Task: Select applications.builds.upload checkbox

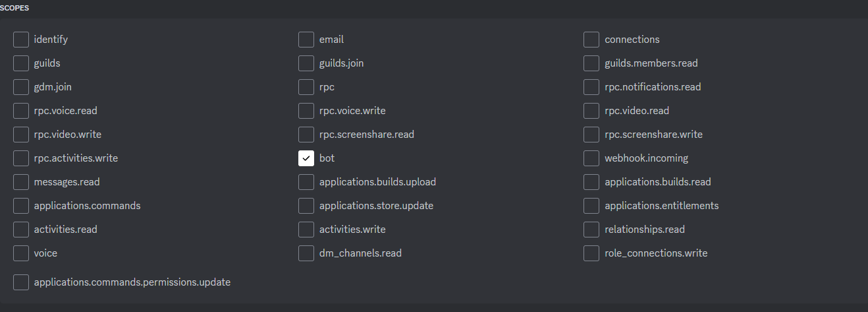Action: 306,182
